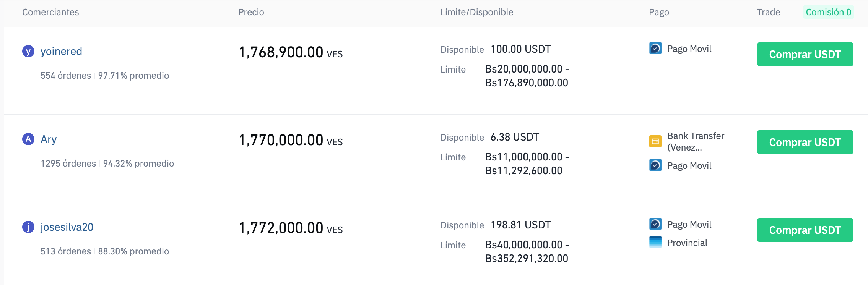Open the yoinered merchant profile link
Viewport: 868px width, 285px height.
click(61, 51)
